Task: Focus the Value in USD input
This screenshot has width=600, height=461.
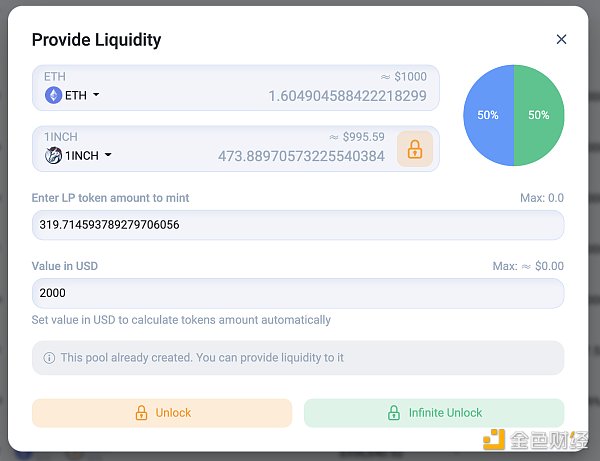Action: coord(298,293)
